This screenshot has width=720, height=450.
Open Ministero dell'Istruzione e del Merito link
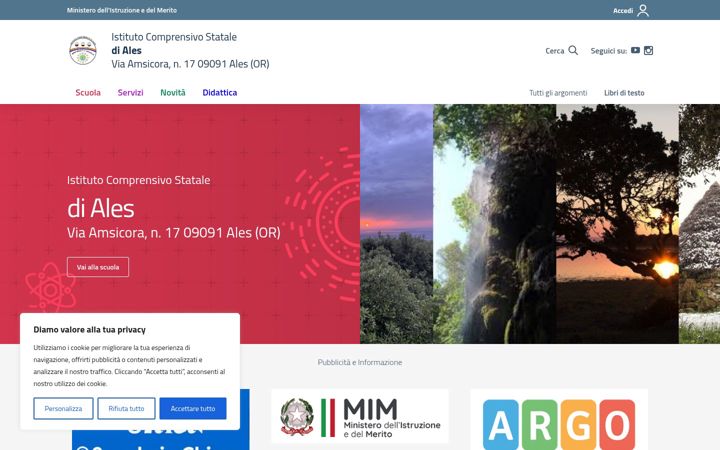pyautogui.click(x=122, y=10)
